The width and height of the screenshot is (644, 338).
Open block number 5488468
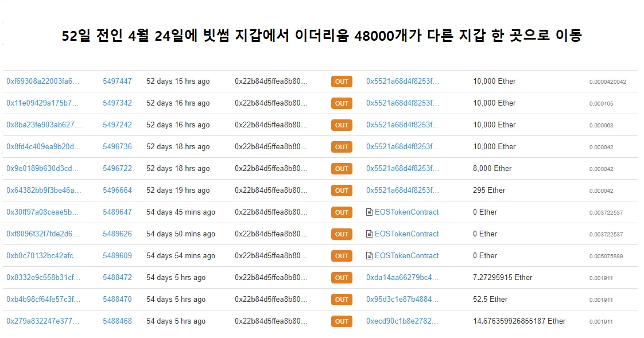(x=117, y=321)
